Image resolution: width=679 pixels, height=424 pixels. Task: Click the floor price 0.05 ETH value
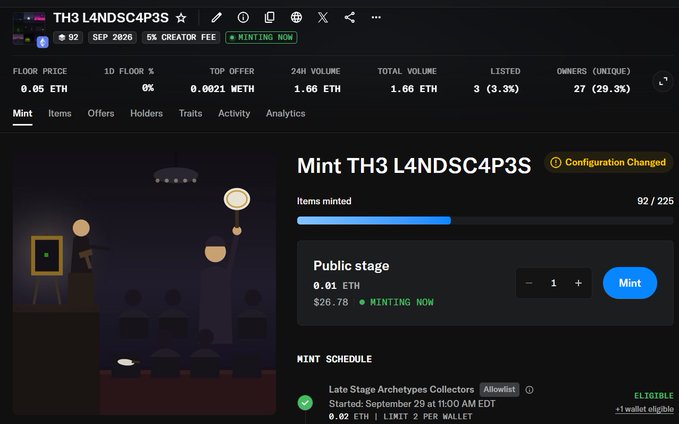point(44,89)
